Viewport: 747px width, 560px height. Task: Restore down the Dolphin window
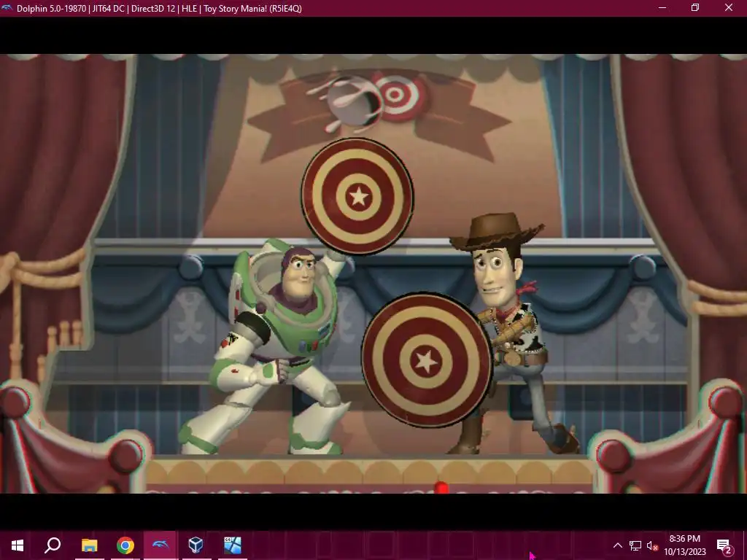[x=695, y=8]
